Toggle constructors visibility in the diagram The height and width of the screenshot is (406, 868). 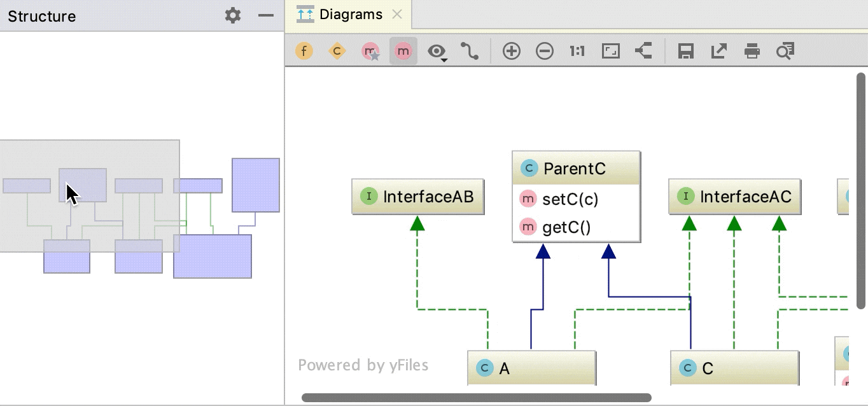point(337,51)
